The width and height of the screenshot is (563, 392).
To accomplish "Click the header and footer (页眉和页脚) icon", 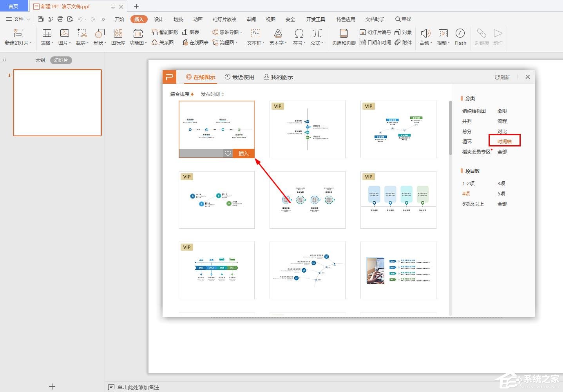I will coord(344,37).
